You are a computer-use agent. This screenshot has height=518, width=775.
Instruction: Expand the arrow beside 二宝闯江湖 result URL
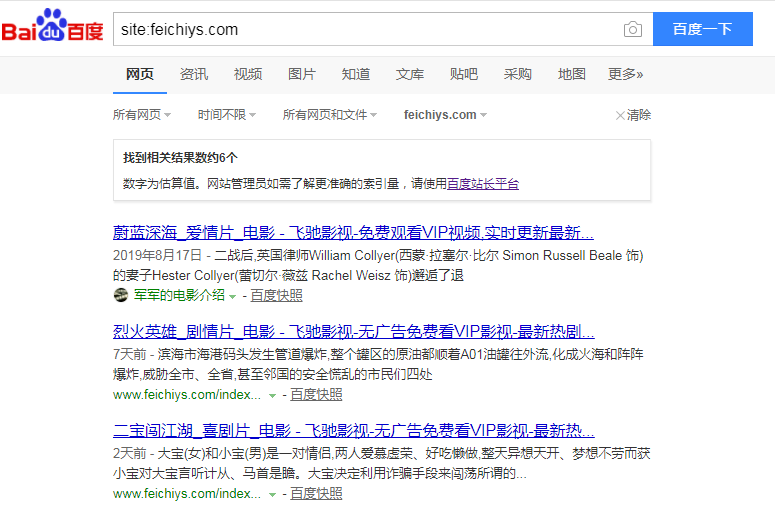point(272,495)
